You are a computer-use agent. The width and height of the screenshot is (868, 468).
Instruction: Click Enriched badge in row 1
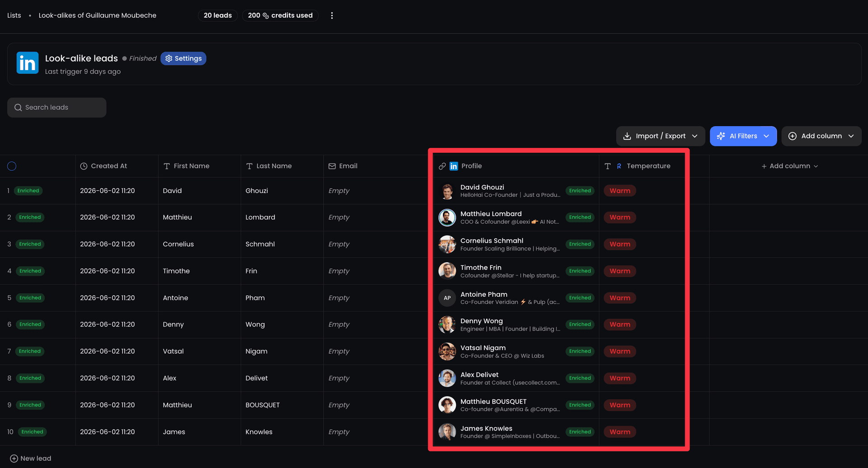(x=28, y=191)
